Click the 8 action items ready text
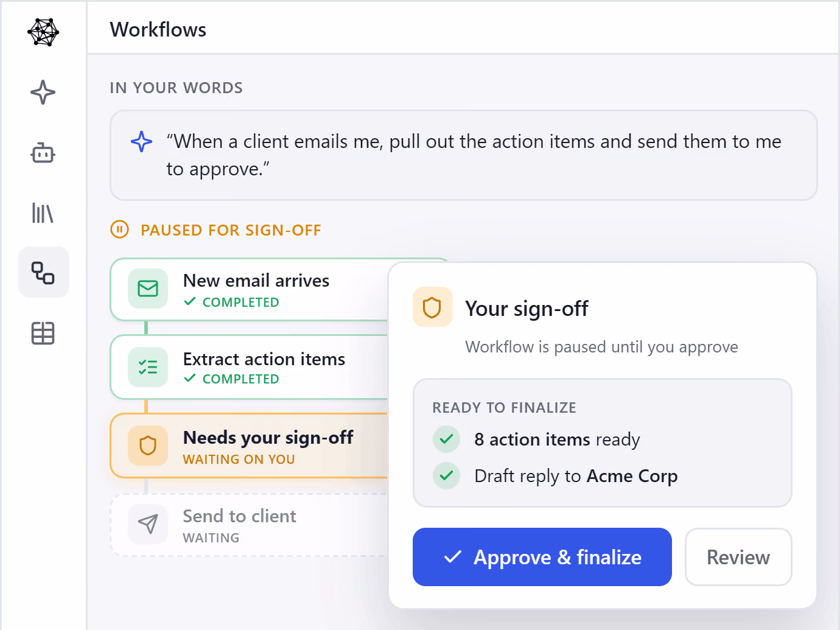Viewport: 840px width, 630px height. tap(557, 439)
